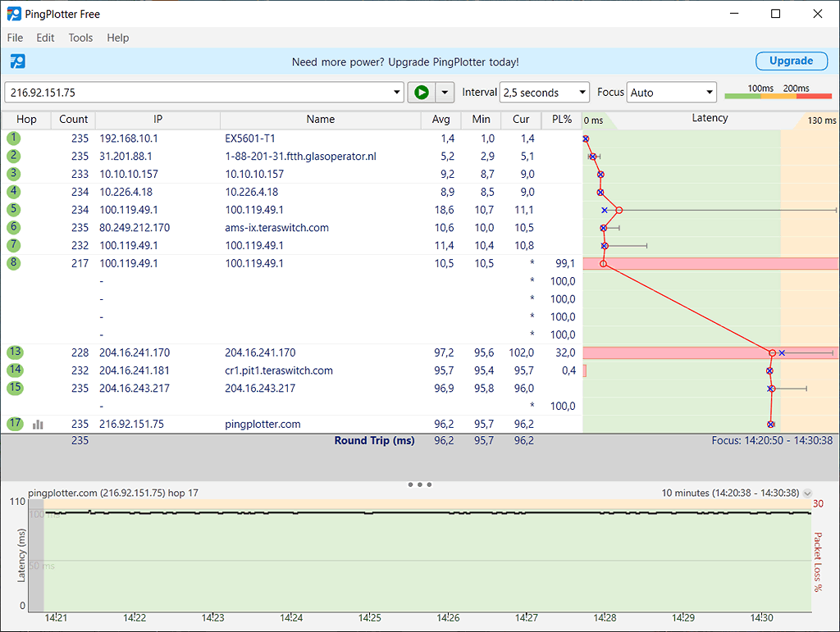Image resolution: width=840 pixels, height=632 pixels.
Task: Open the File menu
Action: point(15,38)
